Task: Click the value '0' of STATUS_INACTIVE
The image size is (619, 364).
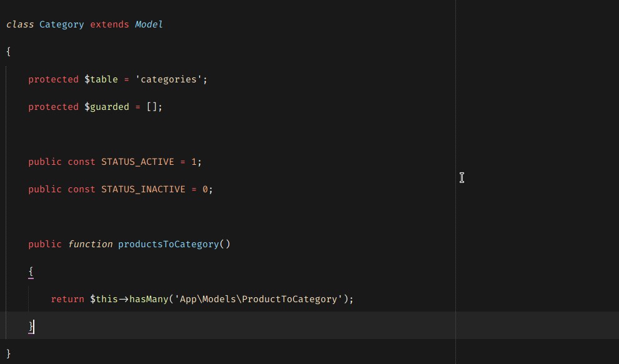Action: pos(205,190)
